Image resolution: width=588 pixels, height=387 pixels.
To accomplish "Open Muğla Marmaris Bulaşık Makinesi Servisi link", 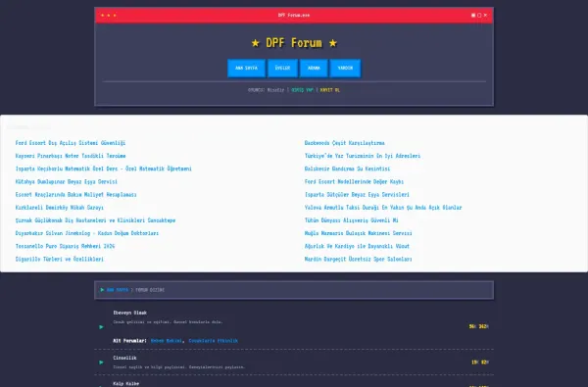I will 358,233.
